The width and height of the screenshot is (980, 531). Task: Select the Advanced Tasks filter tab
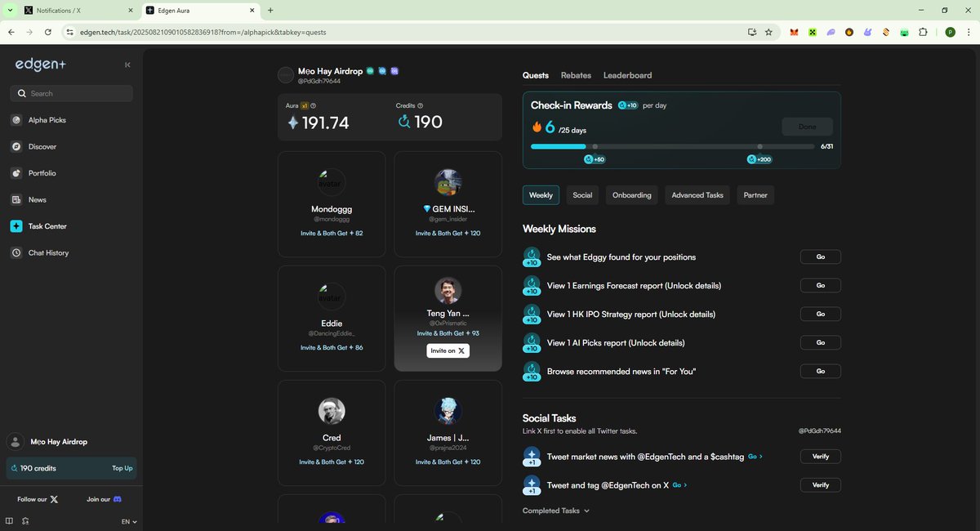click(x=697, y=195)
